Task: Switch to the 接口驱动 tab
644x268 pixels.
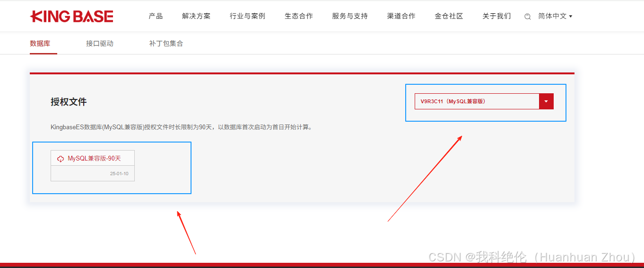Action: (x=100, y=44)
